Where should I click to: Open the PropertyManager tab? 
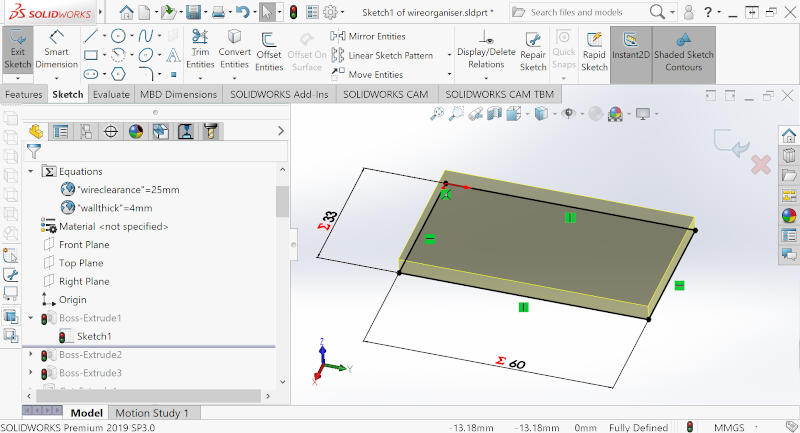click(61, 132)
